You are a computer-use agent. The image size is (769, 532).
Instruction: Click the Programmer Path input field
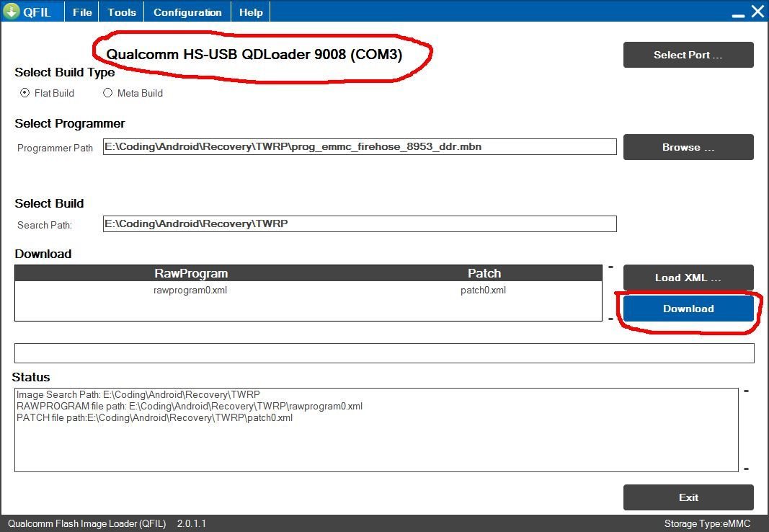(x=360, y=146)
